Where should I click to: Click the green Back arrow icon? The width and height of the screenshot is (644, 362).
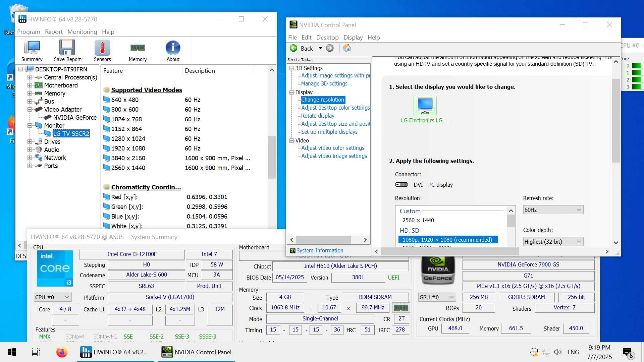[x=293, y=48]
